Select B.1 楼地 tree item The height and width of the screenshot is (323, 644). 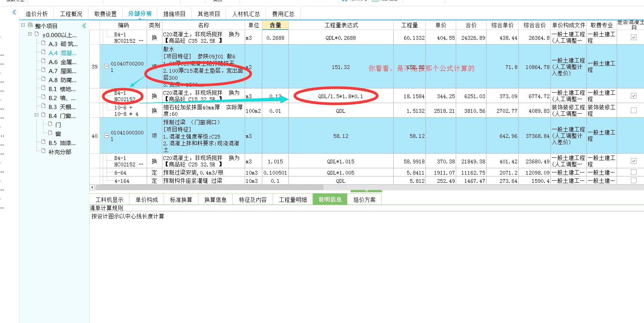(x=62, y=89)
